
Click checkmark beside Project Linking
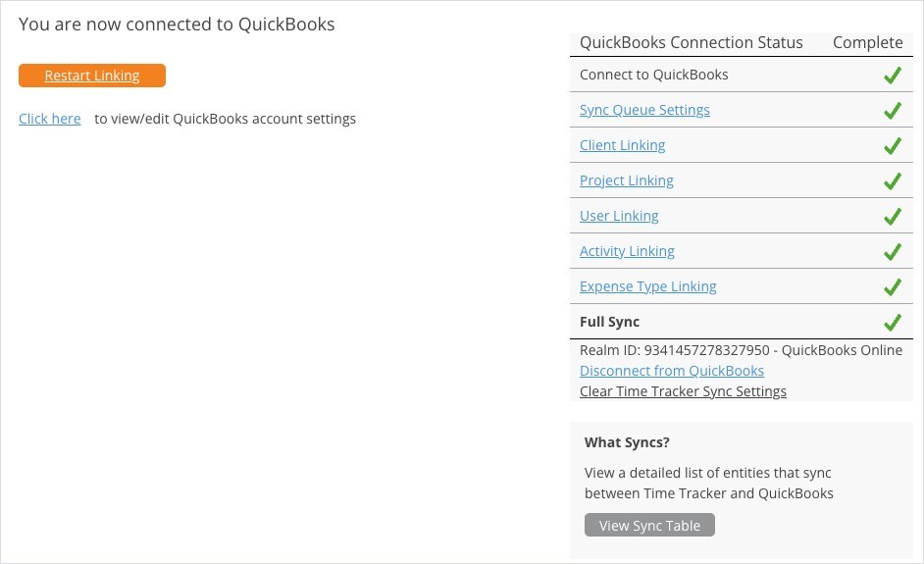click(x=893, y=181)
